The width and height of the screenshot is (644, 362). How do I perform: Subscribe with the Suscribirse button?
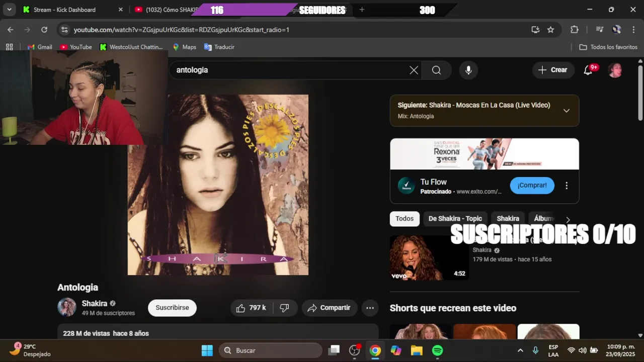pyautogui.click(x=172, y=308)
